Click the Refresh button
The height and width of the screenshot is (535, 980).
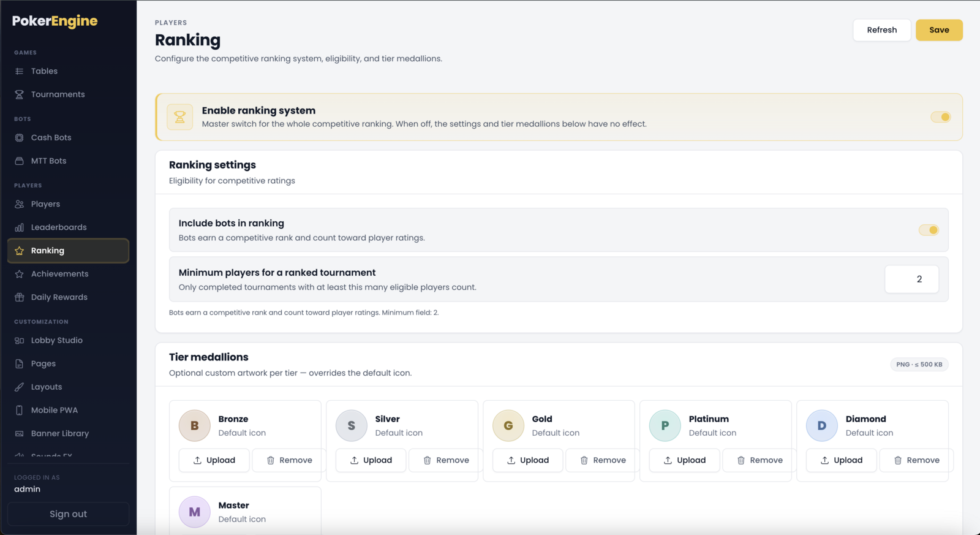click(x=881, y=30)
